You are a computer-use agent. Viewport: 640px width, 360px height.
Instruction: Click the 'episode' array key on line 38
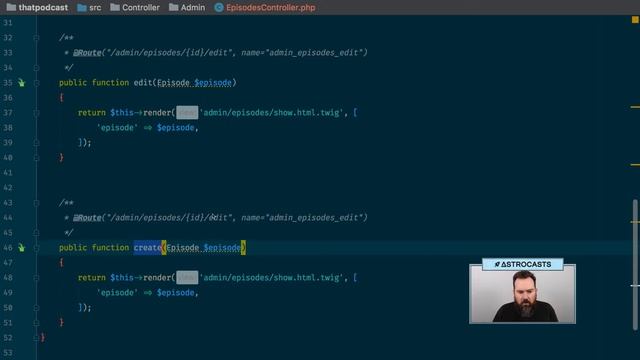pyautogui.click(x=117, y=128)
